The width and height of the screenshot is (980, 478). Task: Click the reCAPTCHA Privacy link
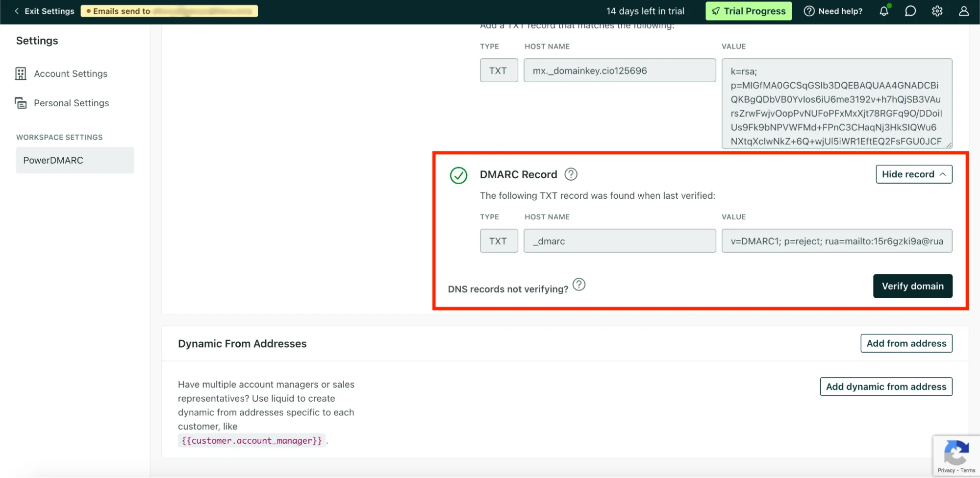pyautogui.click(x=946, y=470)
